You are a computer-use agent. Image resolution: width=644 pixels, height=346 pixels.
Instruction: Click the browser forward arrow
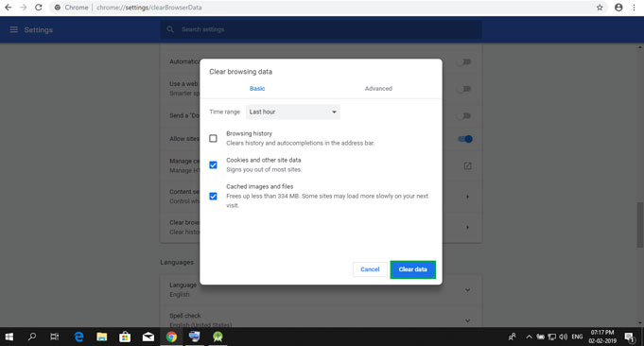[x=24, y=8]
